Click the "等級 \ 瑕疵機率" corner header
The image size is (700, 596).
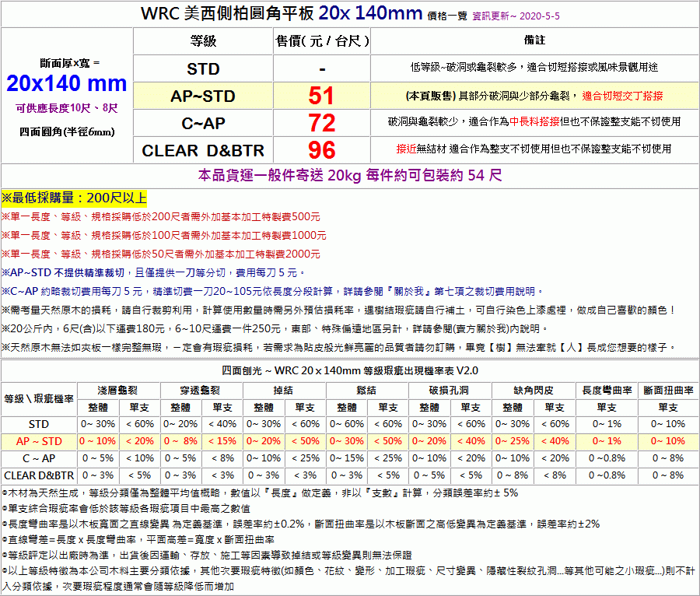39,398
